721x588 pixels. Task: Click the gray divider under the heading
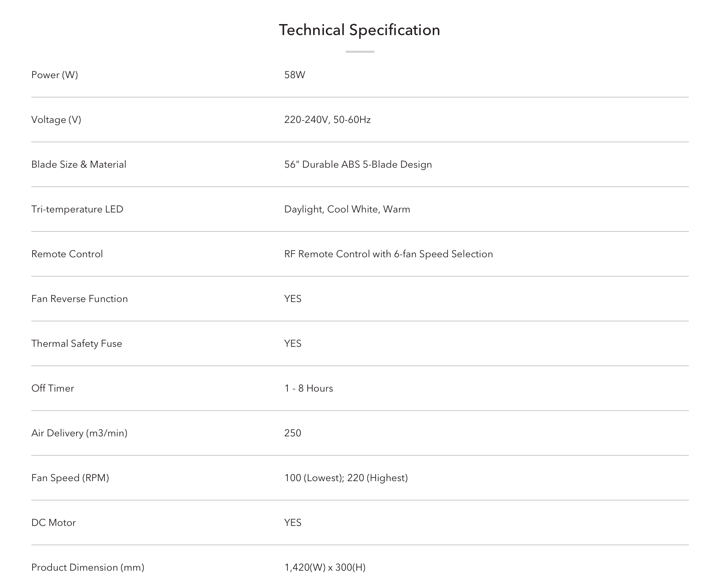pos(360,52)
